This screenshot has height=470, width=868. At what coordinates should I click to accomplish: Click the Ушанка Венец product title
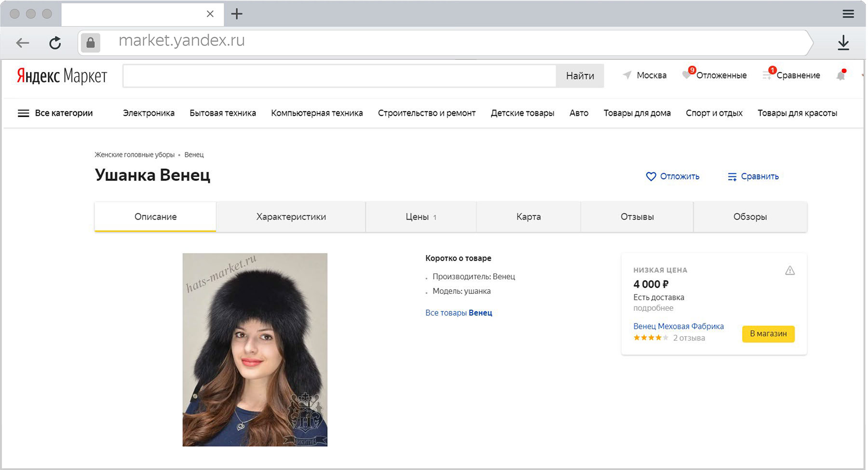152,175
